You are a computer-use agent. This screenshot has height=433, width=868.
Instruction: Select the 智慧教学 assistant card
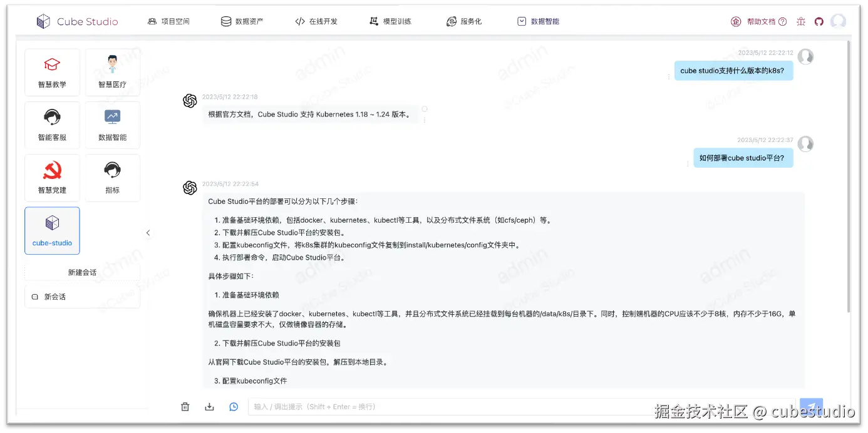[52, 73]
